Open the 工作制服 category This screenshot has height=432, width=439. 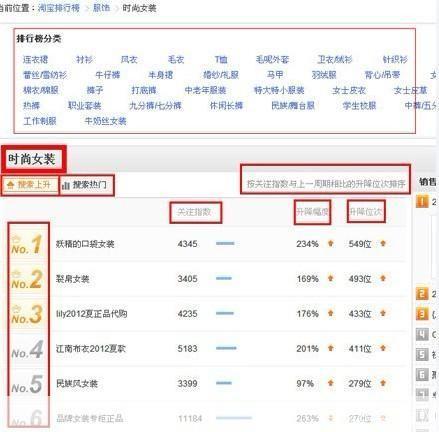tap(40, 121)
